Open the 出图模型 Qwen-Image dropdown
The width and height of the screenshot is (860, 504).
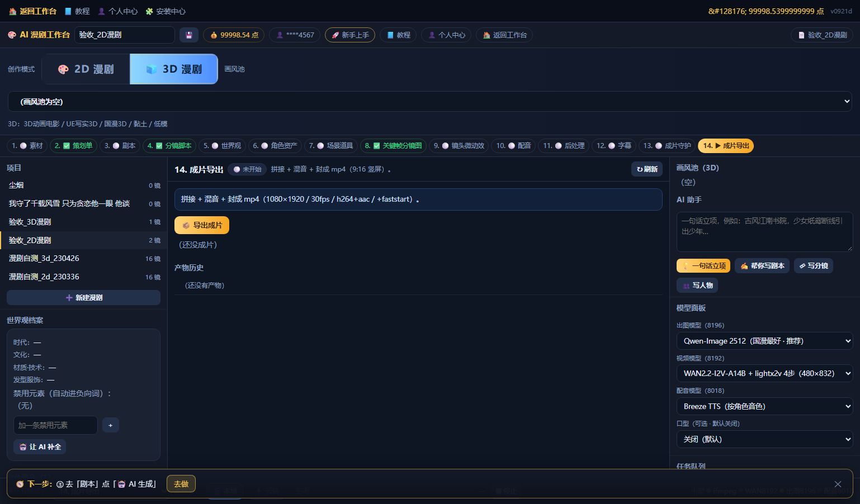[x=764, y=341]
